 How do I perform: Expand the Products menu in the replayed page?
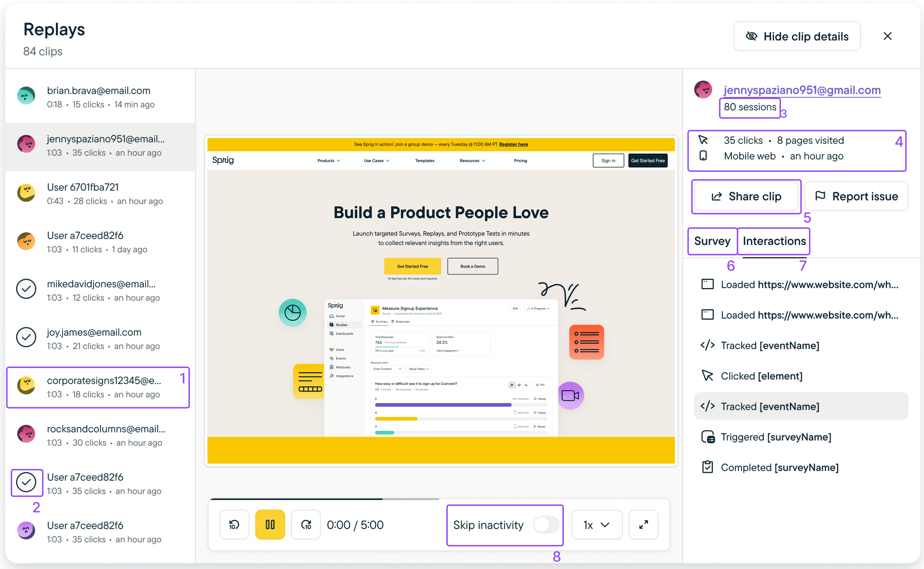click(x=329, y=161)
